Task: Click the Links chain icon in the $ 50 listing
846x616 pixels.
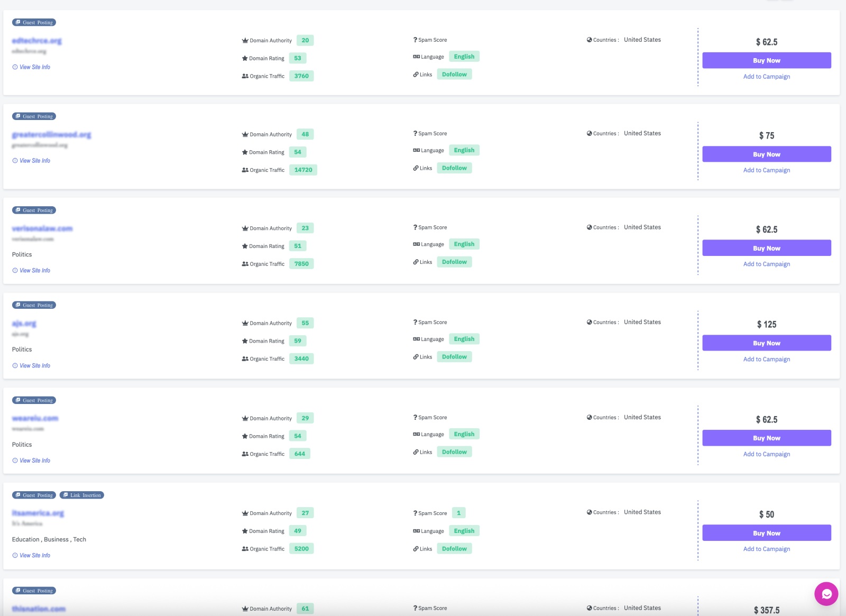Action: click(416, 549)
